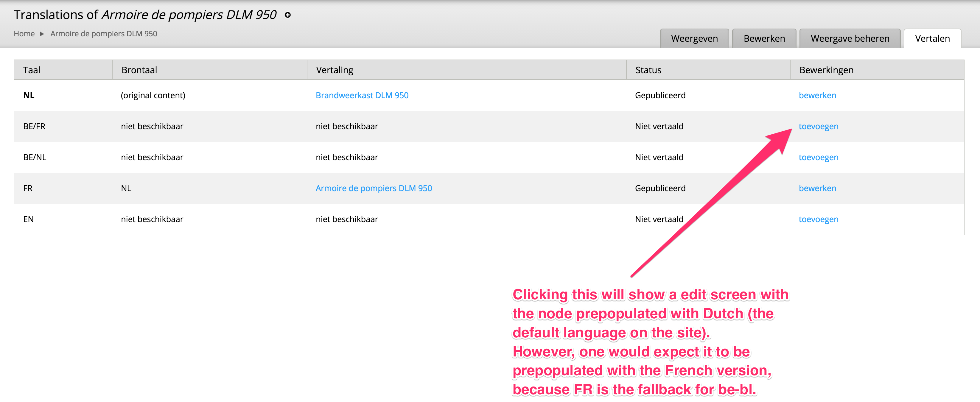Switch to the Weergeven tab
This screenshot has width=980, height=402.
click(694, 38)
